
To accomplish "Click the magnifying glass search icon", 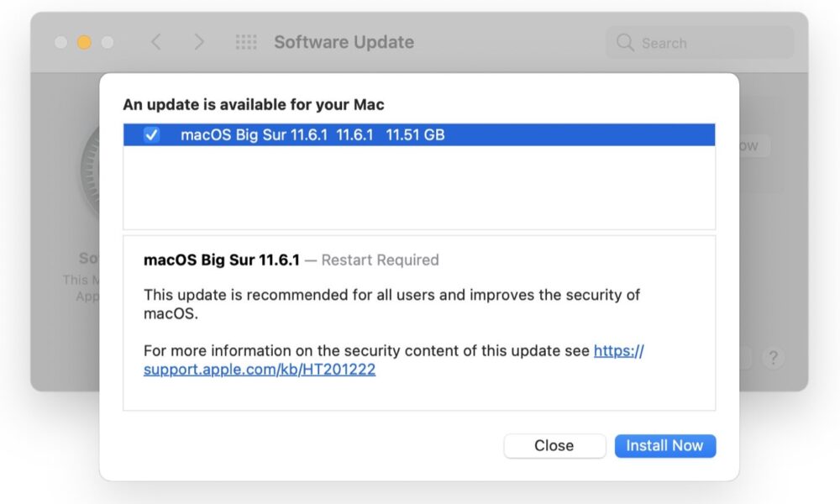I will (x=625, y=42).
